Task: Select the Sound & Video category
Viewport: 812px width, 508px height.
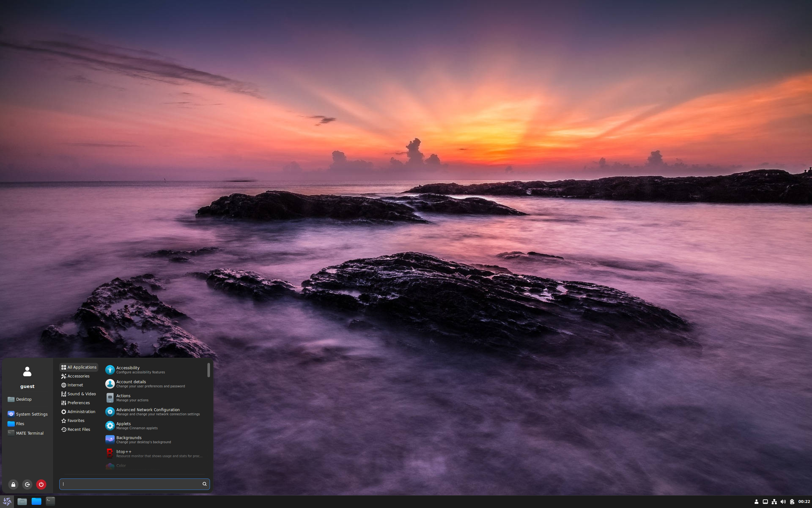Action: pyautogui.click(x=79, y=394)
